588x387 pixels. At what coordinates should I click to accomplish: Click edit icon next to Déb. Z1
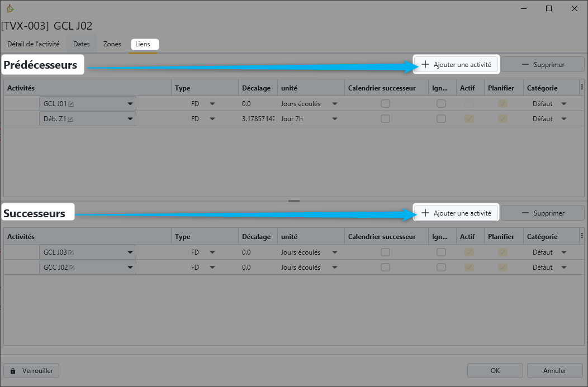71,119
